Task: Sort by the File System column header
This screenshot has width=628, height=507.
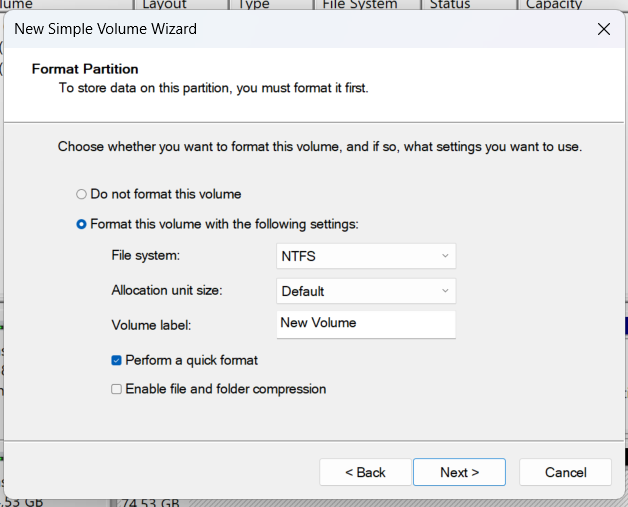Action: pyautogui.click(x=359, y=5)
